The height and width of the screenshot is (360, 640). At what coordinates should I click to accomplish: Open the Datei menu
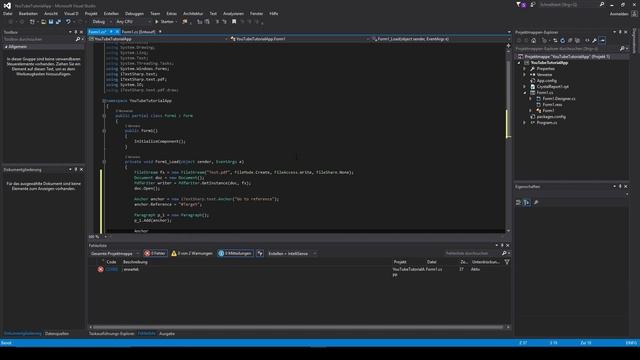tap(7, 13)
